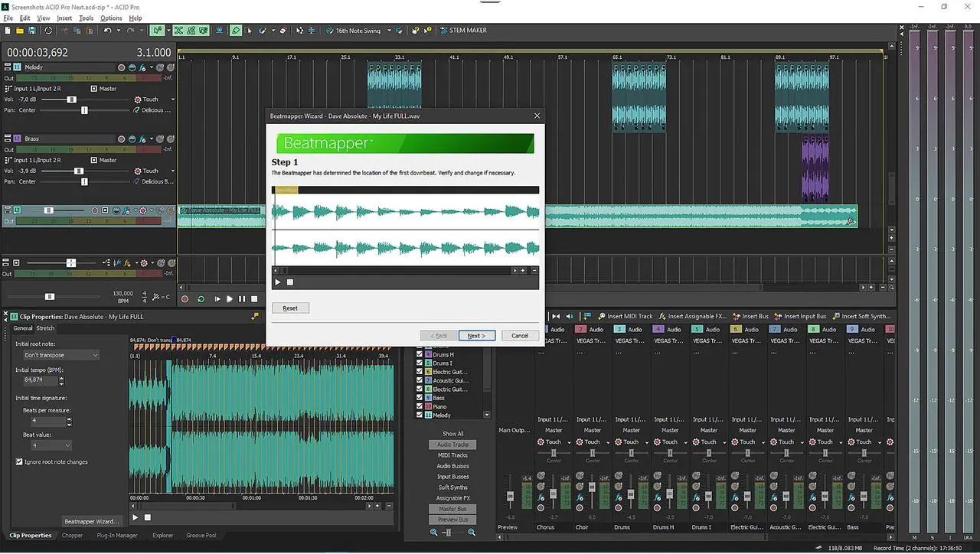This screenshot has height=554, width=980.
Task: Click Next in the Beatmapper Wizard
Action: (x=477, y=335)
